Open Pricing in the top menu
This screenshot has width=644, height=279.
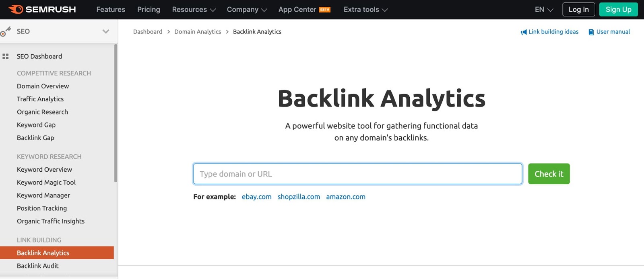point(149,10)
